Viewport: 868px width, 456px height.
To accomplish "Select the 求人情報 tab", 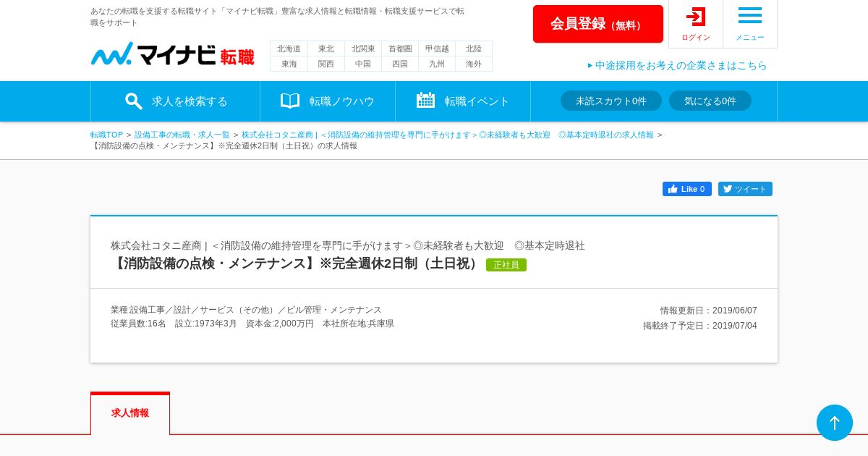I will pos(130,413).
